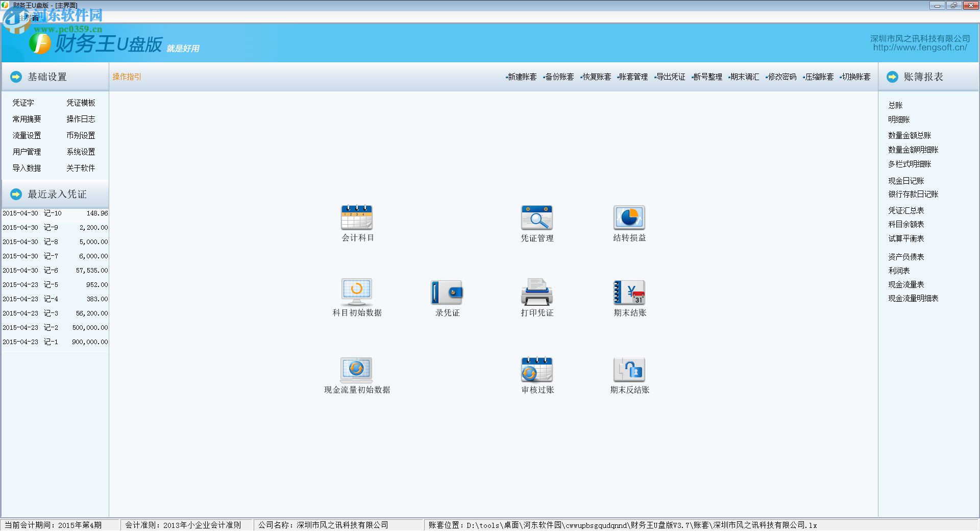
Task: Open the 现金日记账 report
Action: click(906, 181)
